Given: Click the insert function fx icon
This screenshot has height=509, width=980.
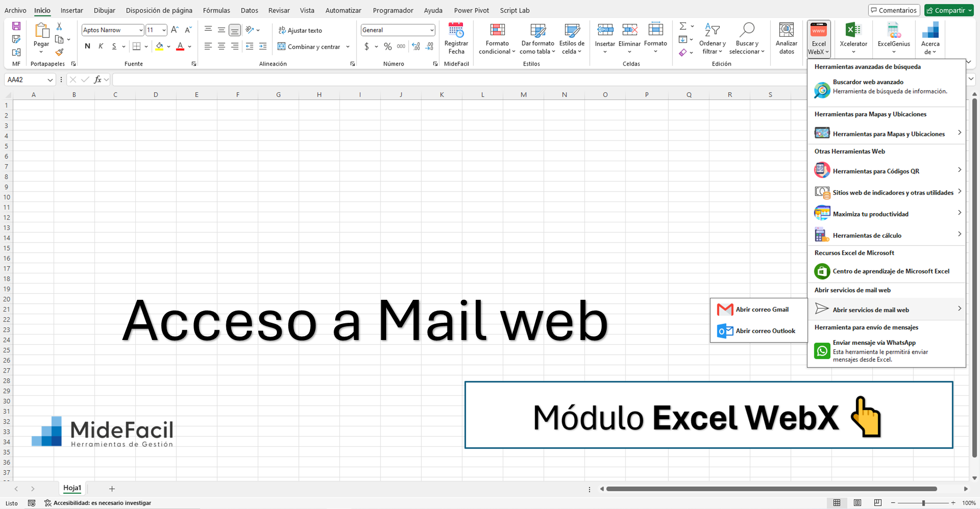Looking at the screenshot, I should tap(98, 79).
